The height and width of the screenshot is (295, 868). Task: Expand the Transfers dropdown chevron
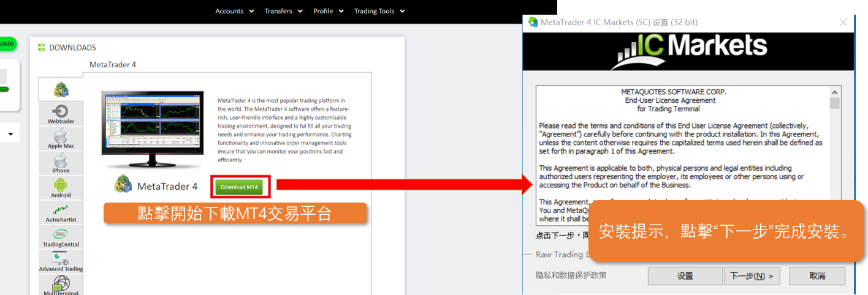click(299, 11)
